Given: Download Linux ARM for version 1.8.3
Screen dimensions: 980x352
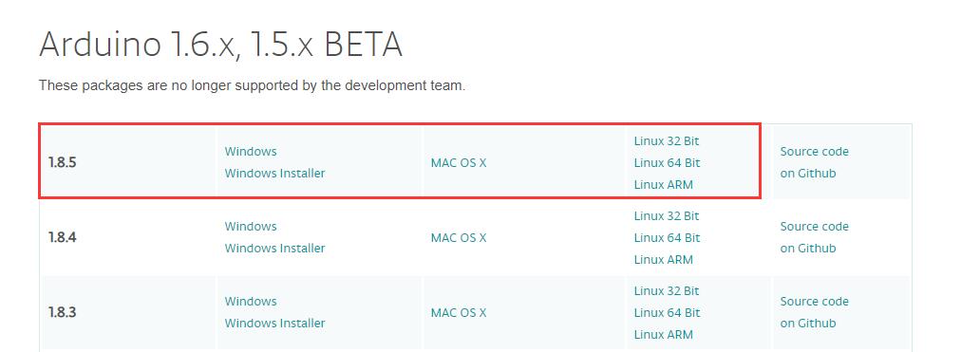Looking at the screenshot, I should [x=663, y=335].
